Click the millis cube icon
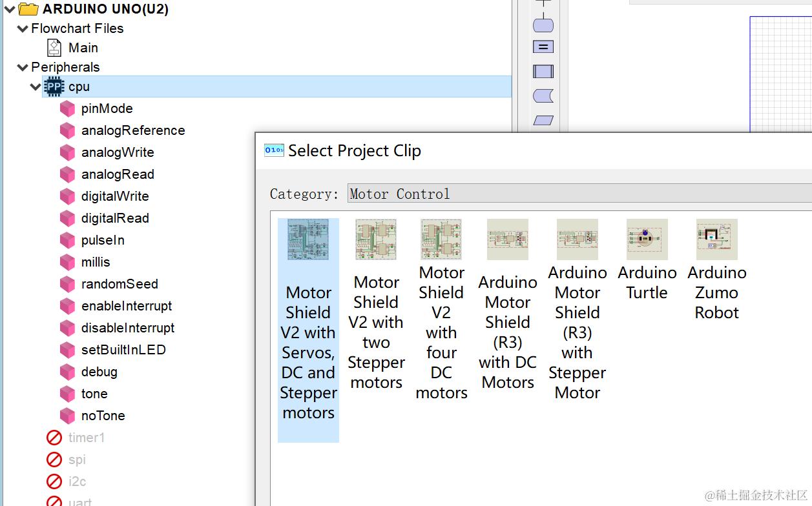 pyautogui.click(x=68, y=263)
